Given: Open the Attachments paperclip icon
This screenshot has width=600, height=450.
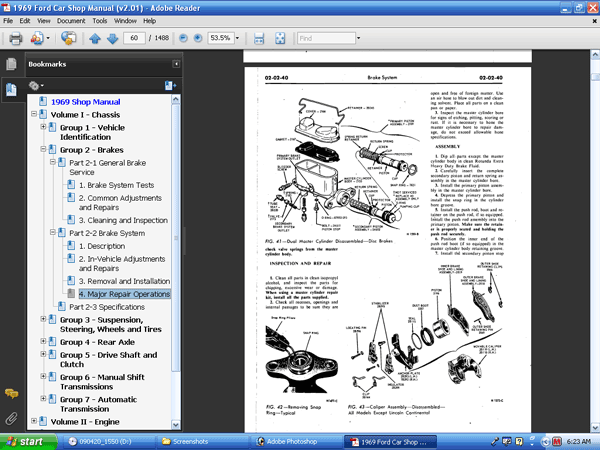Looking at the screenshot, I should [11, 418].
